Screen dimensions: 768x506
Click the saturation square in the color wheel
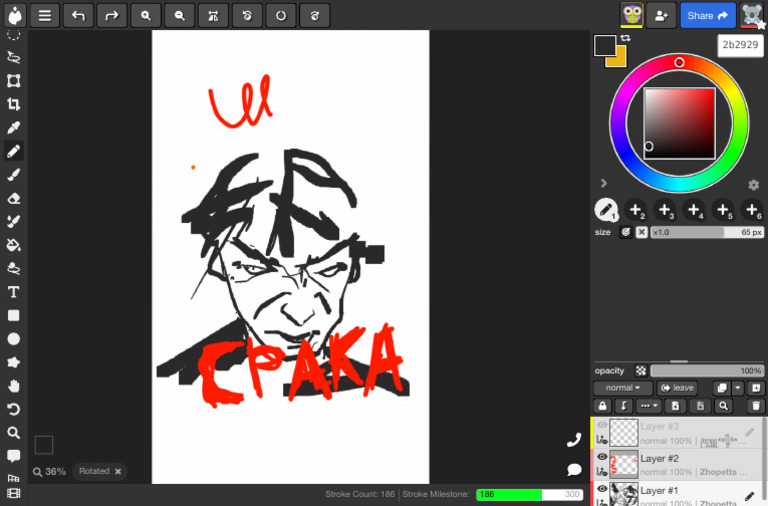pyautogui.click(x=679, y=123)
